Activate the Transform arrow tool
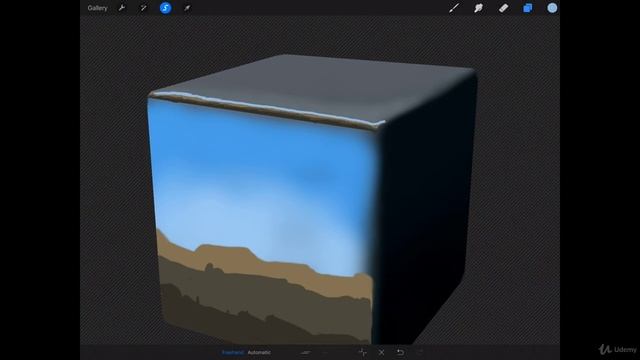This screenshot has width=640, height=360. (x=187, y=8)
